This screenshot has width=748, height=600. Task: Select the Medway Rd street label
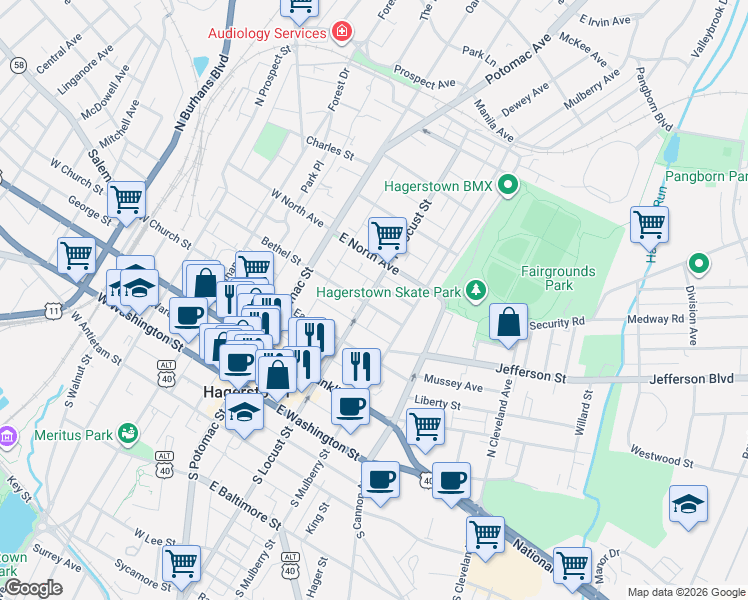[x=656, y=319]
